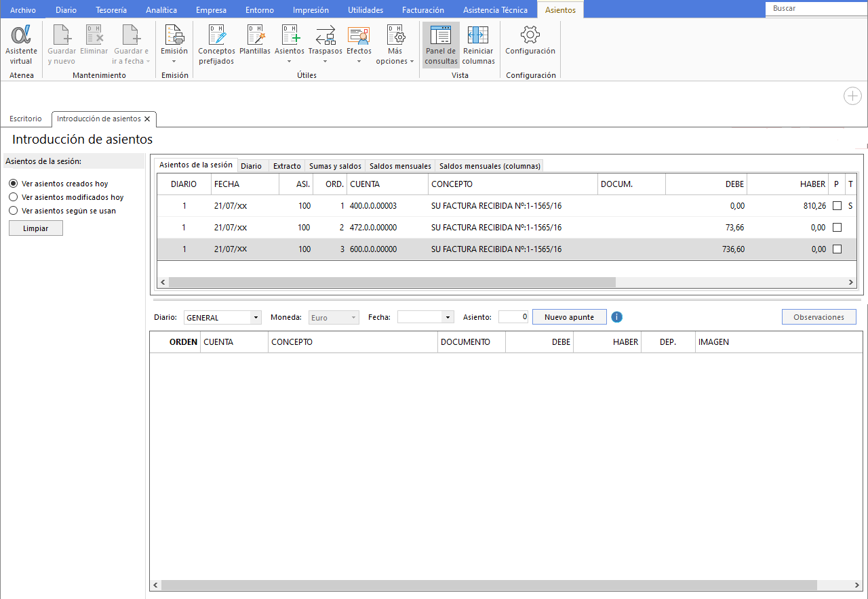Viewport: 868px width, 599px height.
Task: Click the Nuevo apunte button
Action: 570,317
